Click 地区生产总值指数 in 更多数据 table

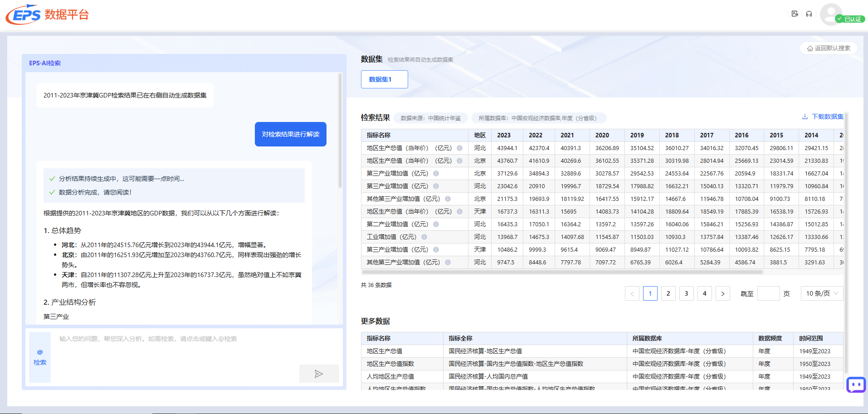(x=390, y=364)
